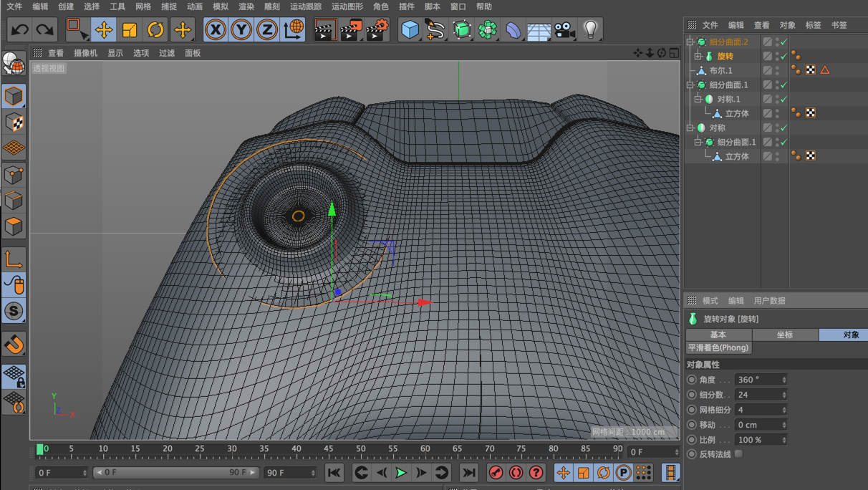This screenshot has width=868, height=490.
Task: Select the Live Selection tool
Action: pyautogui.click(x=77, y=29)
